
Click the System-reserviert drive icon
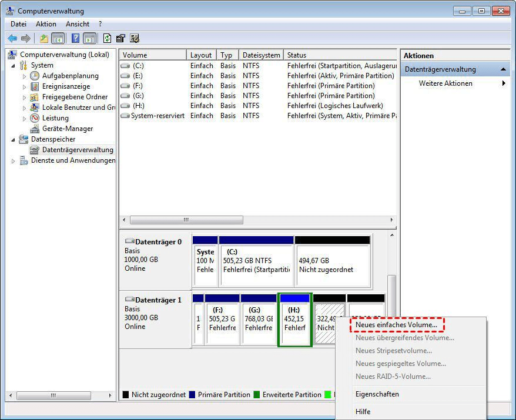(x=125, y=116)
